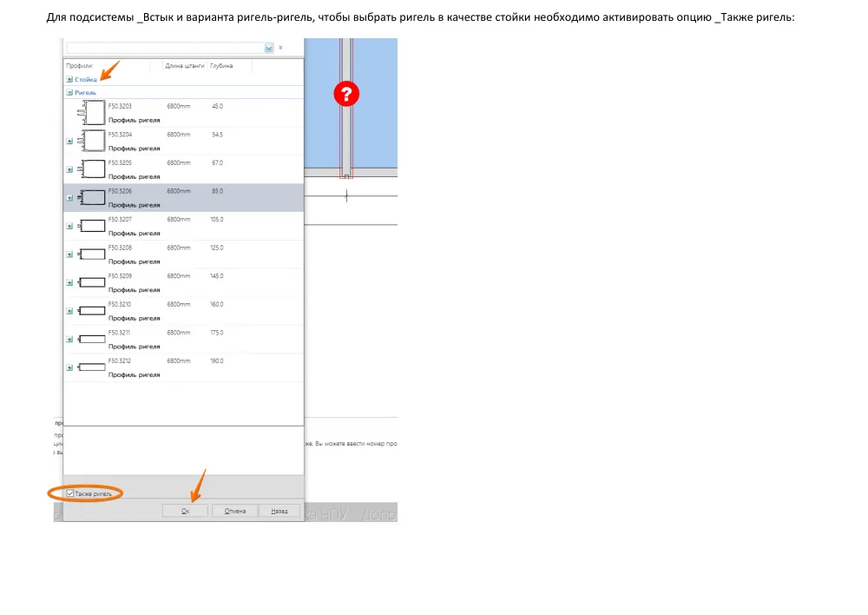Select the F50.3204 profile name
This screenshot has width=868, height=615.
tap(120, 135)
